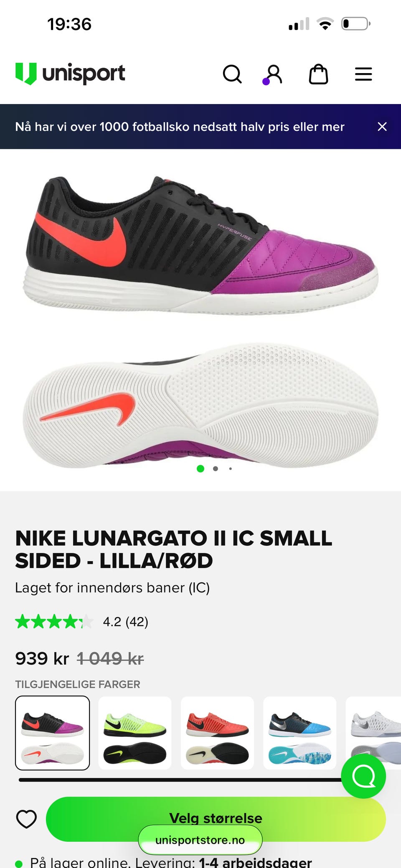Select the lilla/rød color variant
Viewport: 401px width, 868px height.
point(53,733)
